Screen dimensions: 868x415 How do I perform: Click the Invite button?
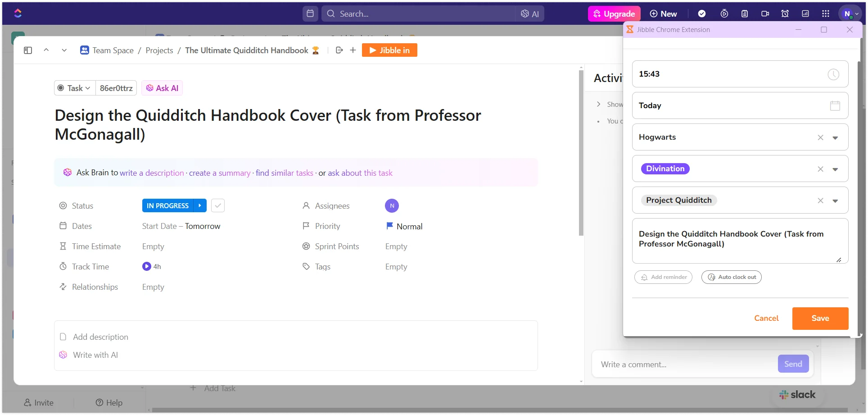click(39, 402)
